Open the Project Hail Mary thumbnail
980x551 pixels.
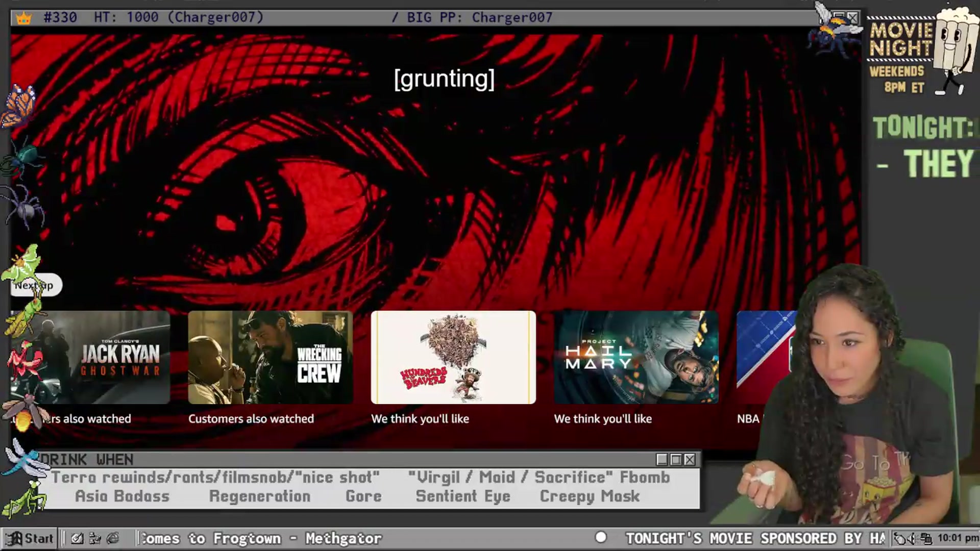tap(636, 357)
